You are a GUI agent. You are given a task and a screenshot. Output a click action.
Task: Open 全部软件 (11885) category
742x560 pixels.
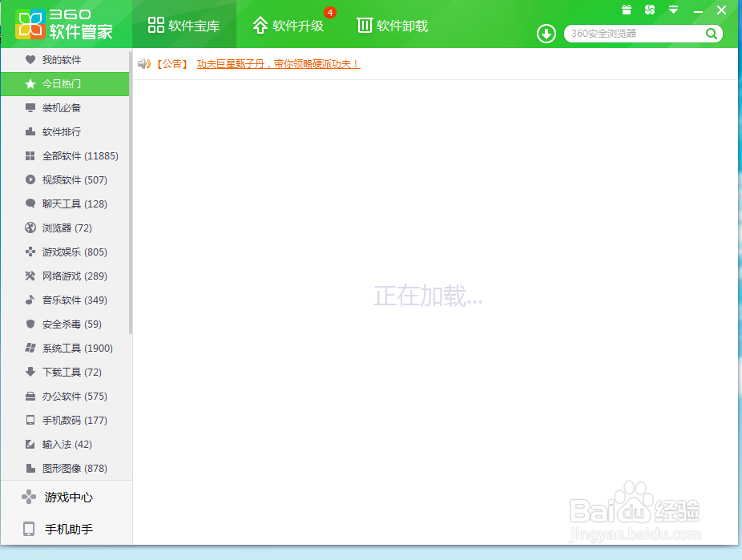[65, 155]
